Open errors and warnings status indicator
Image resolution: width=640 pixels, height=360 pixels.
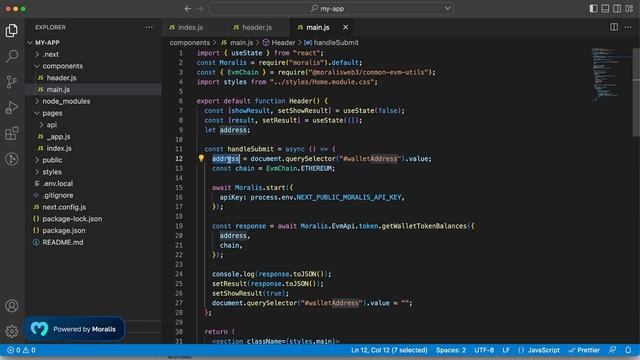pyautogui.click(x=22, y=350)
